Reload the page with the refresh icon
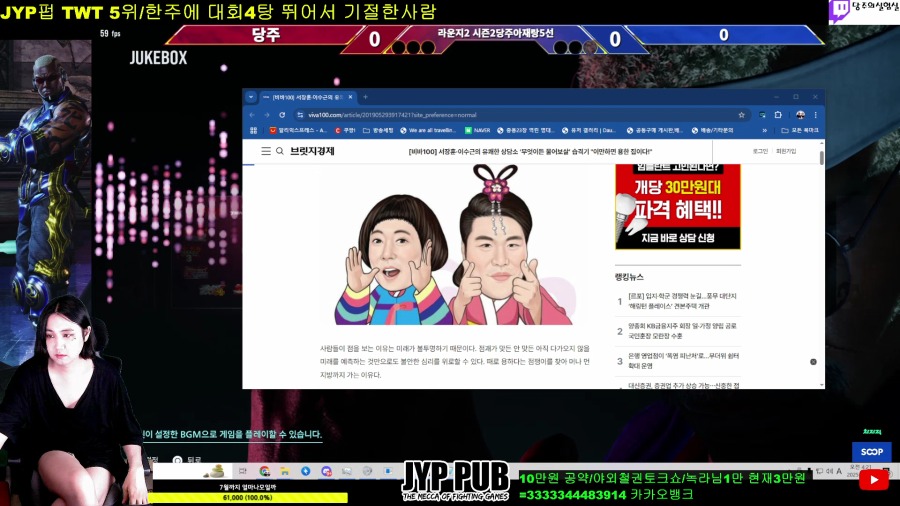This screenshot has width=900, height=506. 284,115
